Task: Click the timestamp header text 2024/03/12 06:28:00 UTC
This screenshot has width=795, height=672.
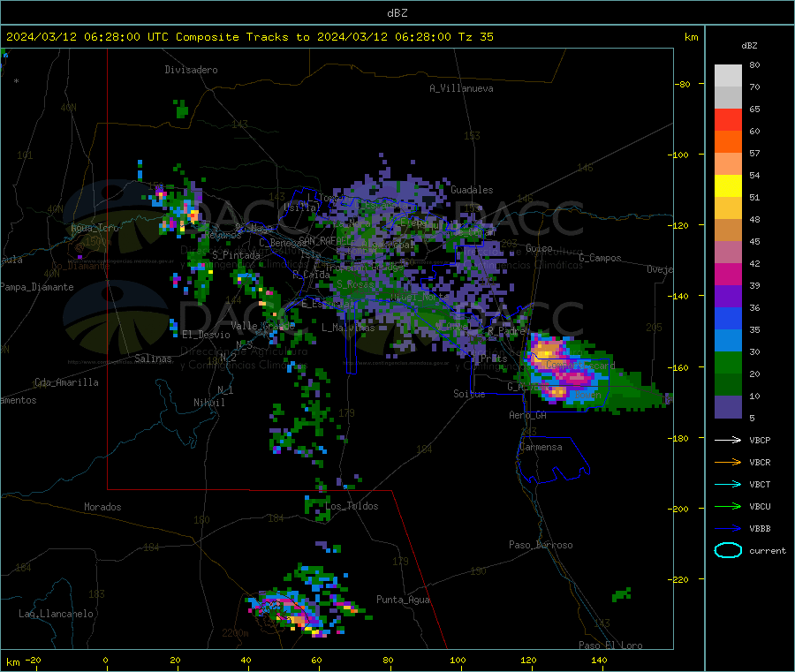Action: (87, 37)
